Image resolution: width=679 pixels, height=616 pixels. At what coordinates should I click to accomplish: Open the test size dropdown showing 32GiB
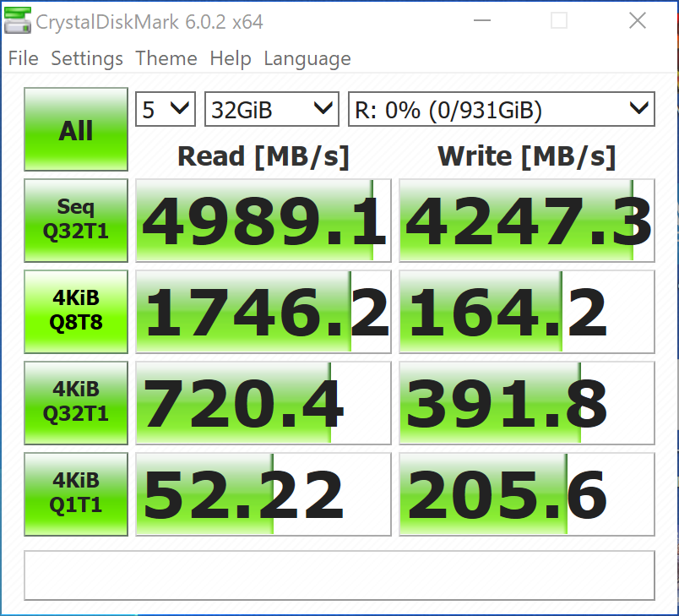271,109
